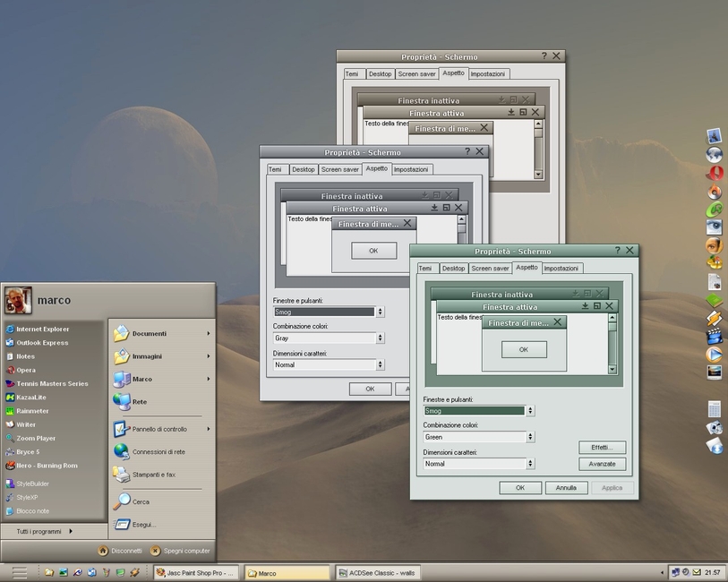Select Impostazioni tab in back beige window
Screen dimensions: 728x582
pyautogui.click(x=488, y=73)
